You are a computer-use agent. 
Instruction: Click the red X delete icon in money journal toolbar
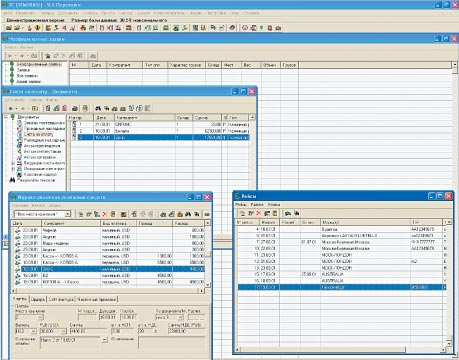pos(105,214)
